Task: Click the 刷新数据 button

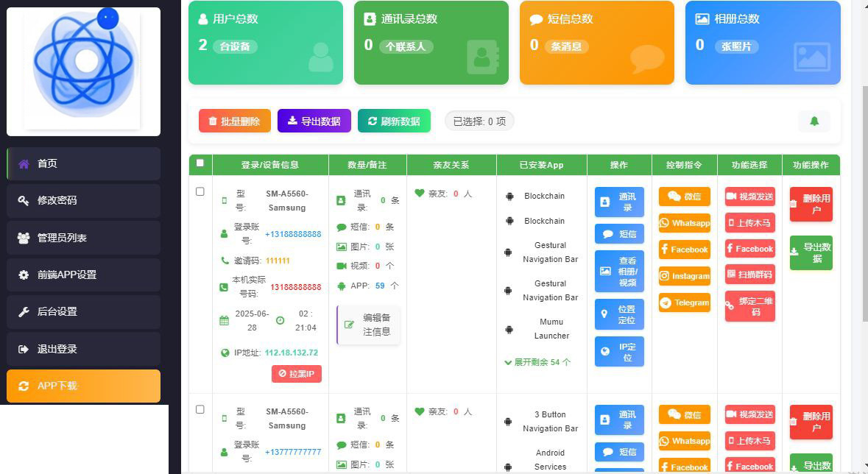Action: [x=394, y=121]
